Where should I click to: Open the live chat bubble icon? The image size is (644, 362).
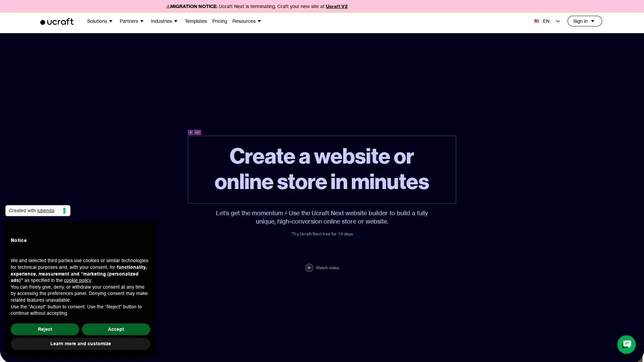(x=626, y=344)
